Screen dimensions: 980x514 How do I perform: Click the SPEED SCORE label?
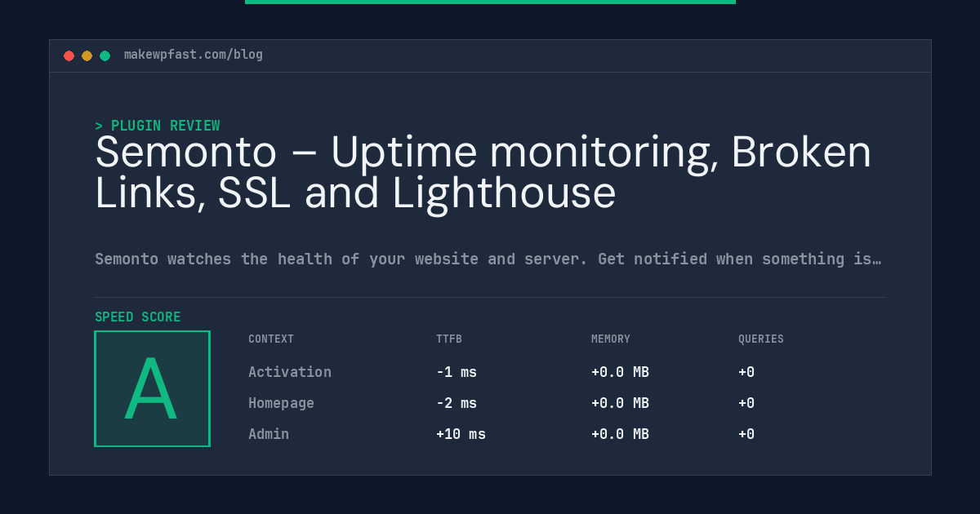pos(138,317)
